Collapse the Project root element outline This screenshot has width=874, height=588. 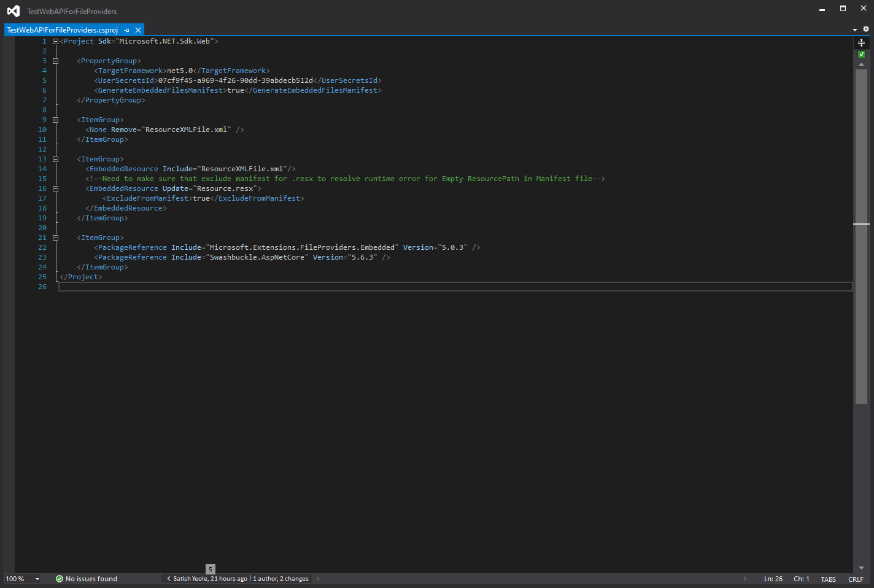coord(55,41)
